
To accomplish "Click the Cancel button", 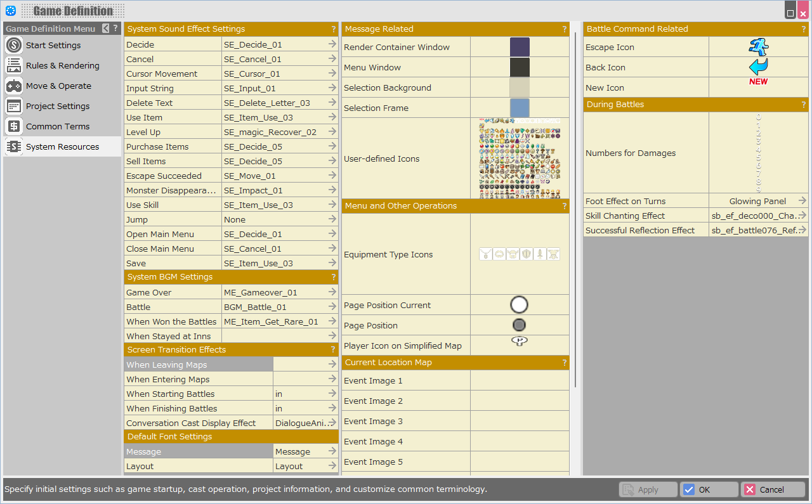I will click(773, 489).
